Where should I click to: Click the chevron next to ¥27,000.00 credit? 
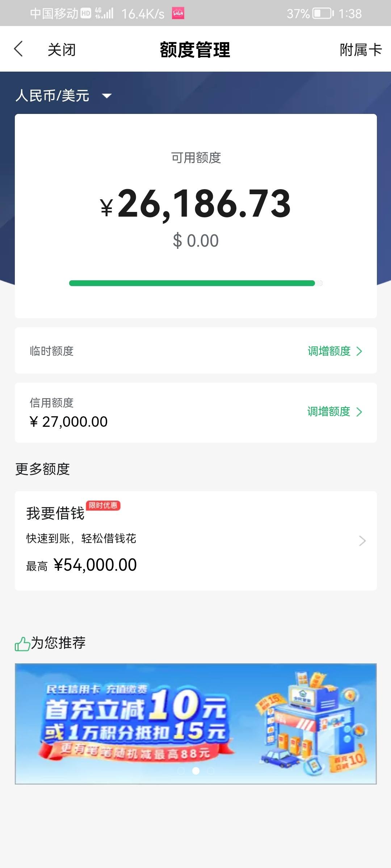point(359,412)
